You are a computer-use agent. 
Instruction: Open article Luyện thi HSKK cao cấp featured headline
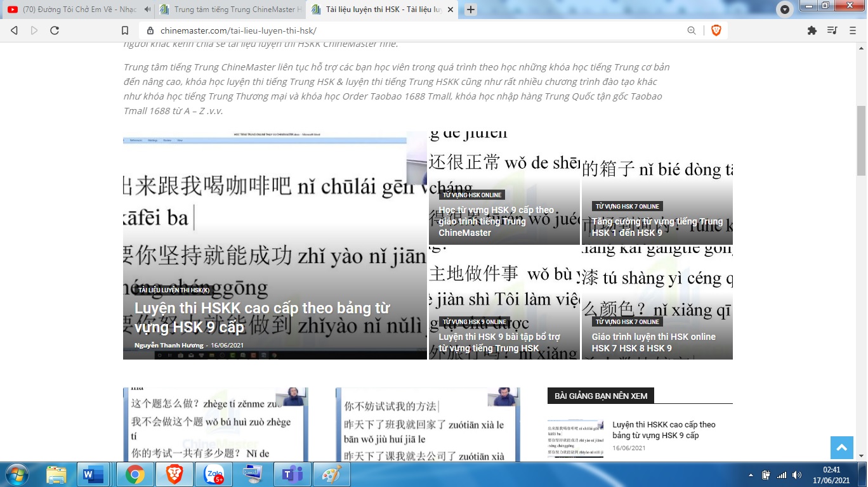pos(262,318)
